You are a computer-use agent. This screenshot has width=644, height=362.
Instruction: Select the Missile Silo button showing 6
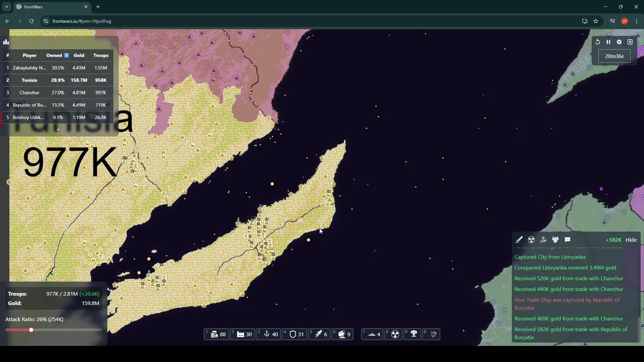click(x=320, y=334)
